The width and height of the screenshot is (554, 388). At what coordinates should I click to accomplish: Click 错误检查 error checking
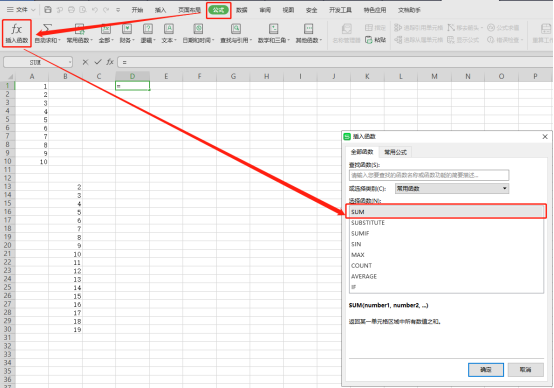(x=505, y=40)
